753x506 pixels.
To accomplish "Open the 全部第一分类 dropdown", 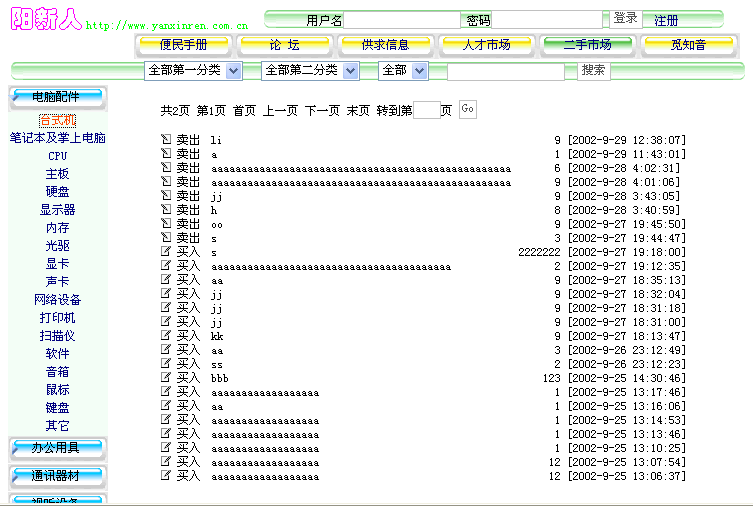I will click(193, 71).
